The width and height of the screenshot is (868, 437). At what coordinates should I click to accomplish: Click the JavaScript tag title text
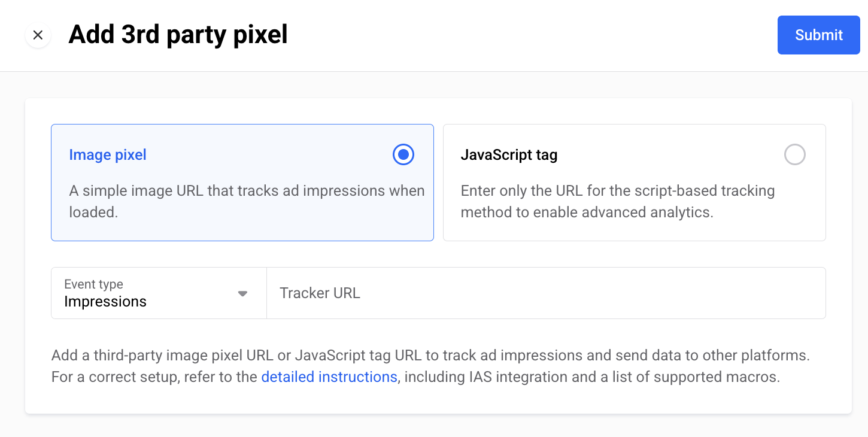pyautogui.click(x=509, y=155)
